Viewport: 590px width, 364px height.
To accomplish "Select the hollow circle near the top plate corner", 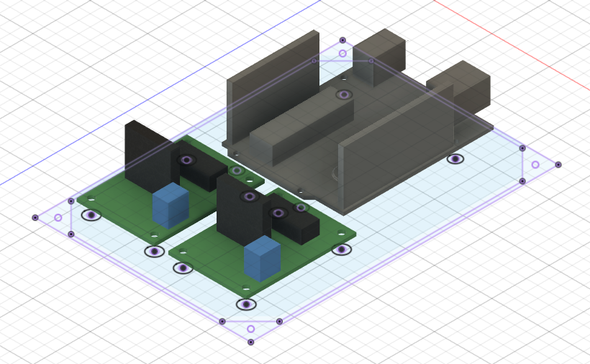I will (x=342, y=54).
